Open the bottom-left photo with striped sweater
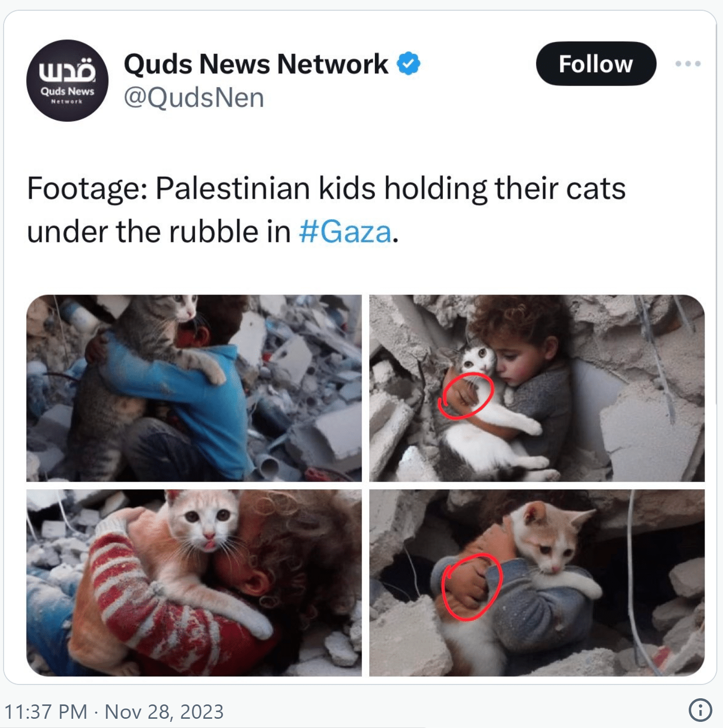Image resolution: width=723 pixels, height=728 pixels. click(x=194, y=583)
